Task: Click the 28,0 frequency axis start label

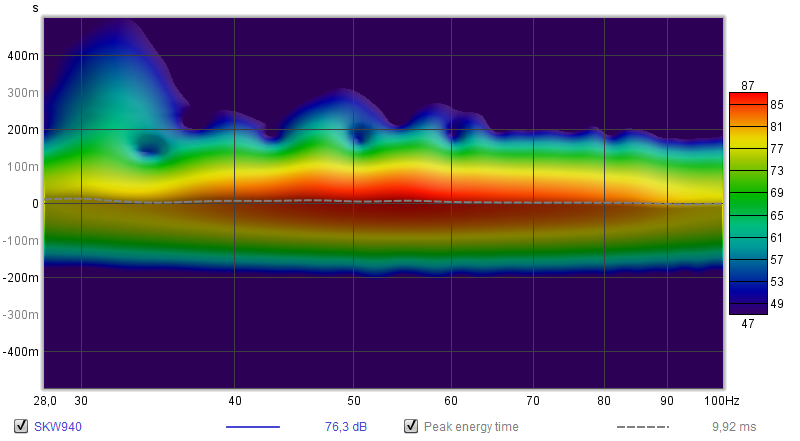Action: point(45,401)
